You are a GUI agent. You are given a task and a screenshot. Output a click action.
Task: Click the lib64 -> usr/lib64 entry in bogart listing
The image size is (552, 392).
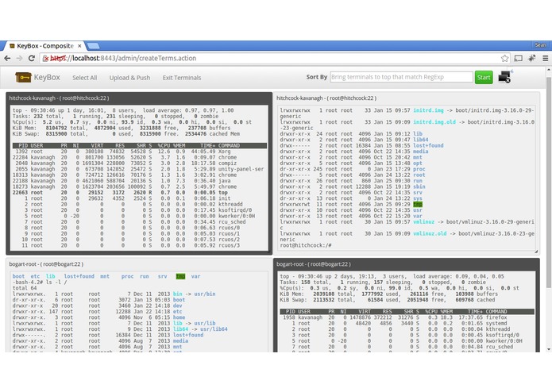(200, 329)
